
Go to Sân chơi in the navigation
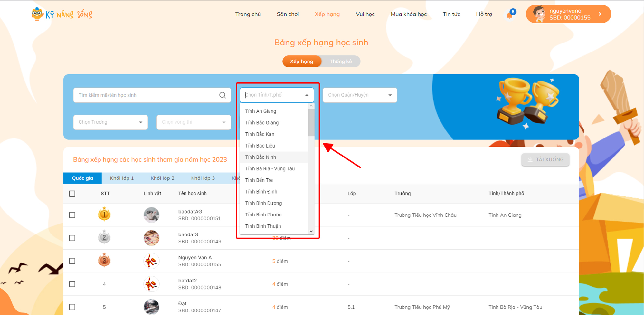coord(288,14)
